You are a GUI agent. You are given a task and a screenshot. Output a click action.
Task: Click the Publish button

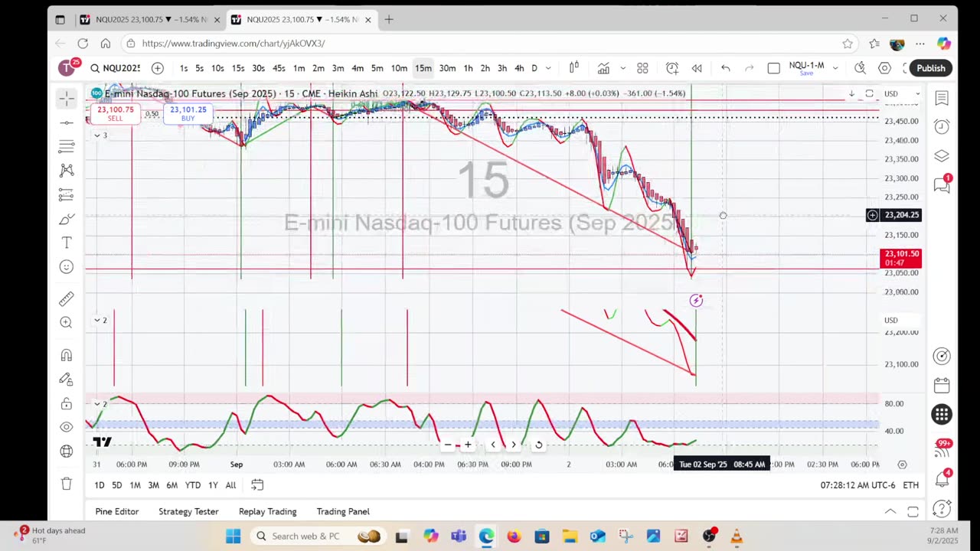(931, 68)
